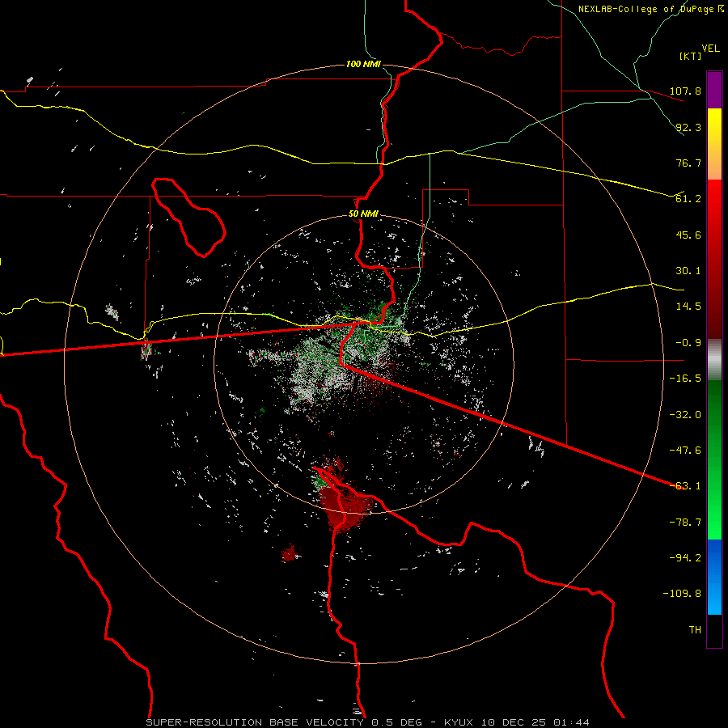Click the small isolated red echo southwest
This screenshot has width=728, height=728.
[290, 552]
